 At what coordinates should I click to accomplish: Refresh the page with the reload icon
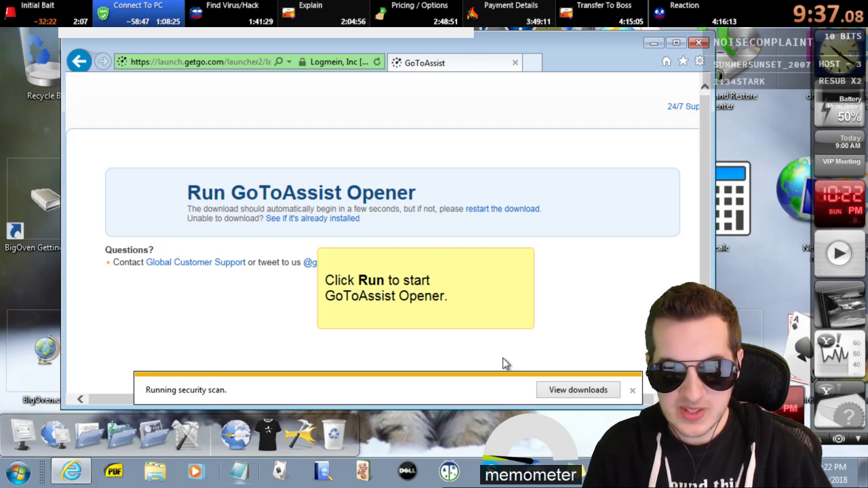pos(377,62)
